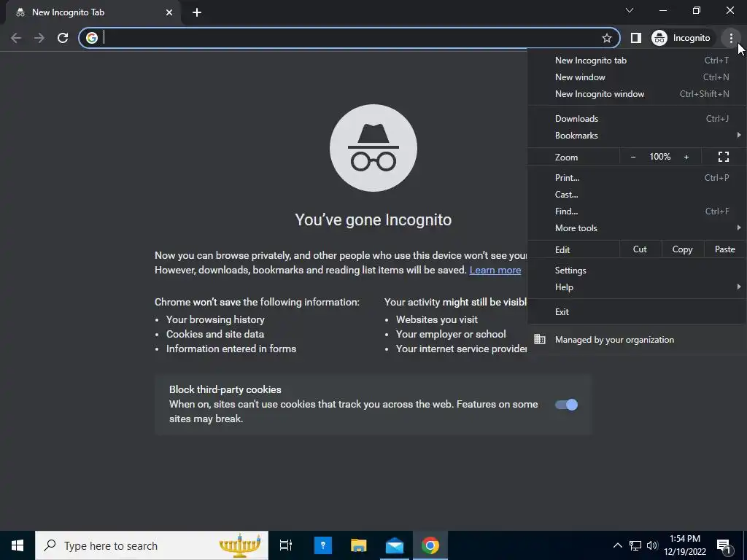
Task: Expand the Help submenu
Action: tap(637, 287)
